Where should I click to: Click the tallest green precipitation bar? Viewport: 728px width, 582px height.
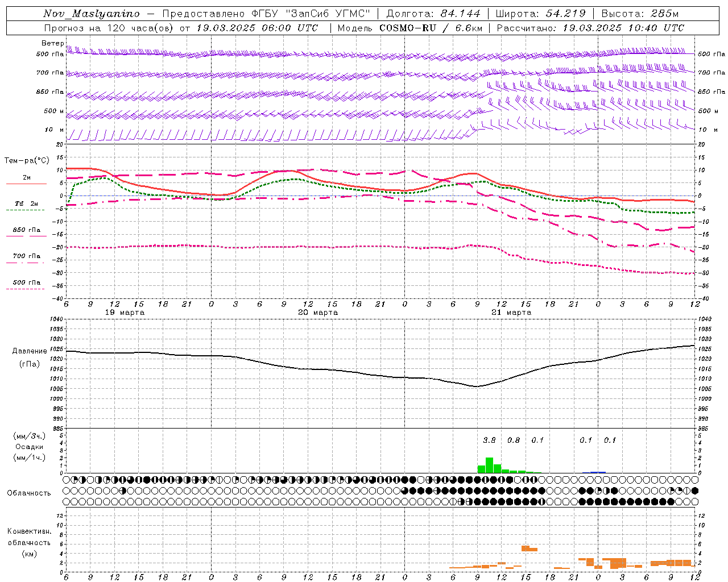point(489,465)
